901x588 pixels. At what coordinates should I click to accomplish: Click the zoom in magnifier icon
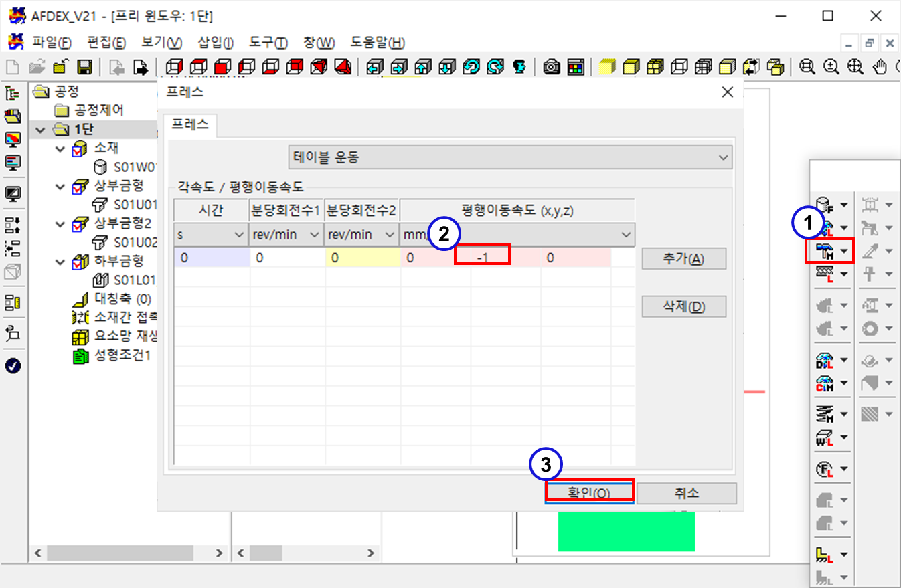[831, 67]
